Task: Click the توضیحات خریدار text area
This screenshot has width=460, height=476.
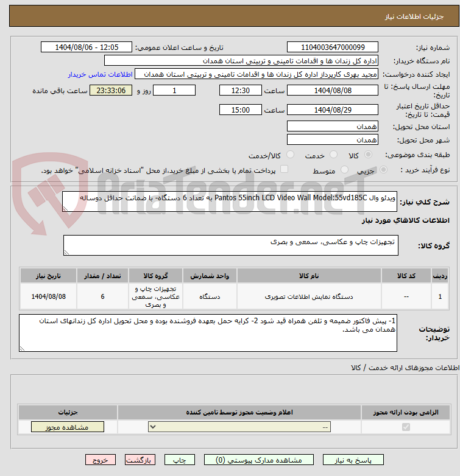Action: tap(208, 333)
